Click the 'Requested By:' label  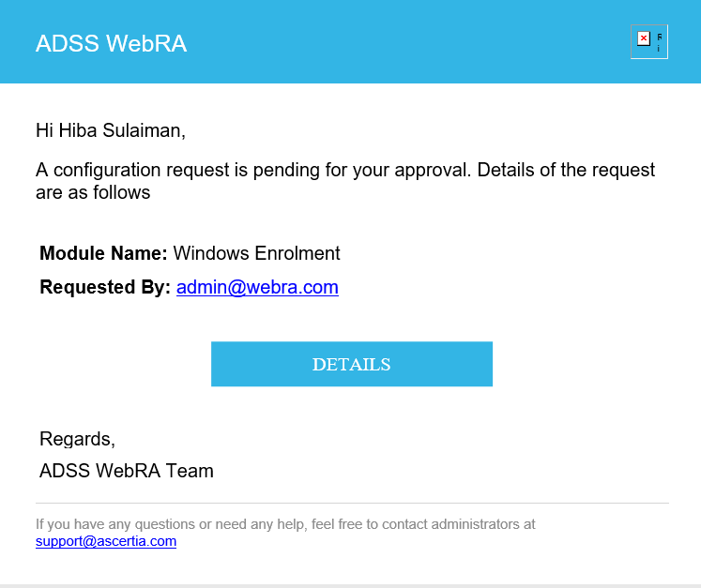click(105, 287)
